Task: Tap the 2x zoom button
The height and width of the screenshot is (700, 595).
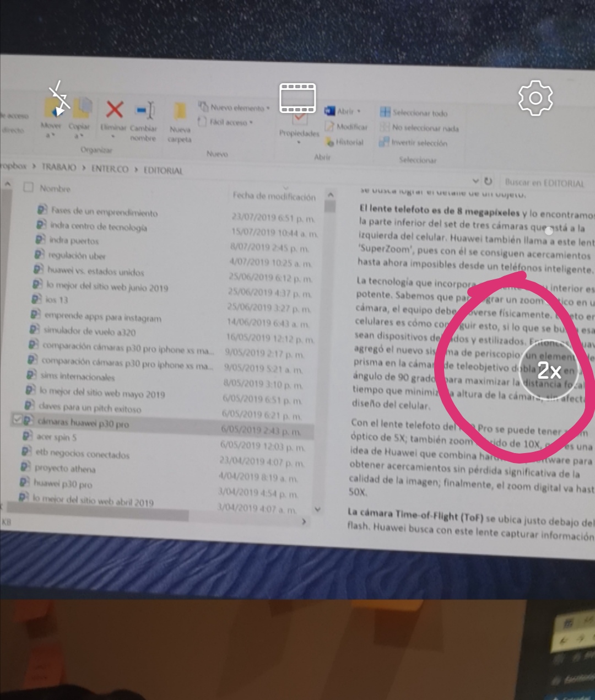Action: [549, 371]
